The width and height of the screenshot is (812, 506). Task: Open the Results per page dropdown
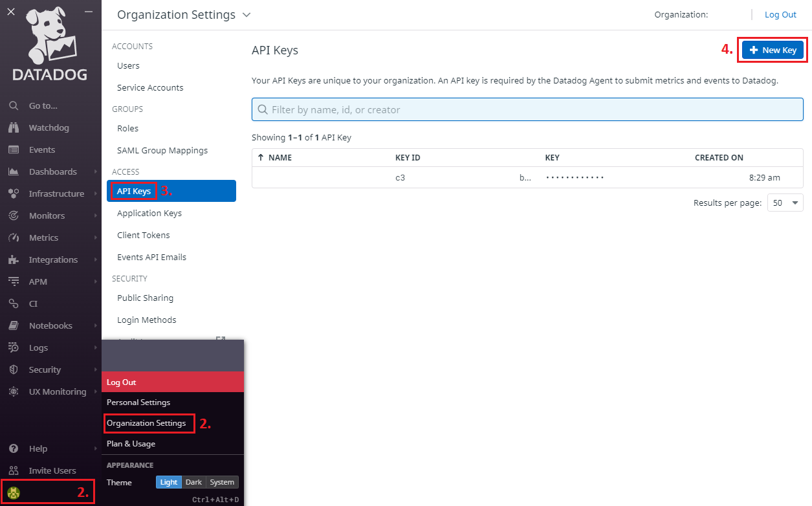click(785, 203)
